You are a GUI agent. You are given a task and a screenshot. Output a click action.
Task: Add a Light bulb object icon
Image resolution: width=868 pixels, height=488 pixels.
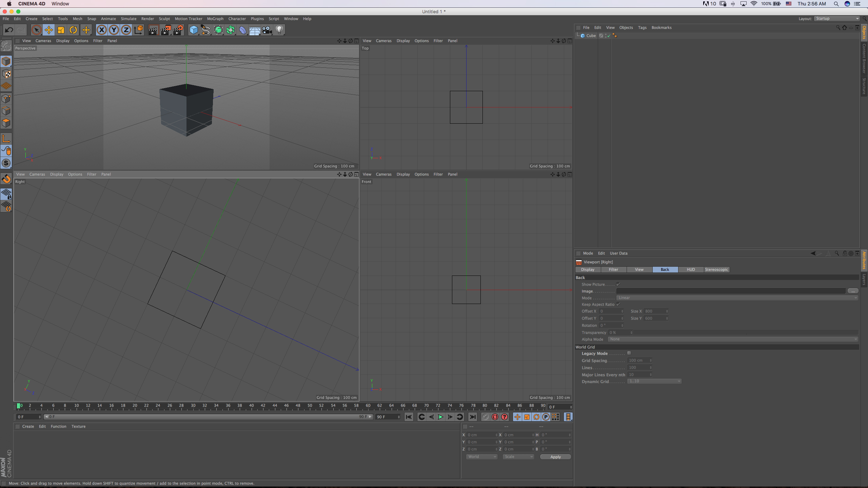coord(279,30)
